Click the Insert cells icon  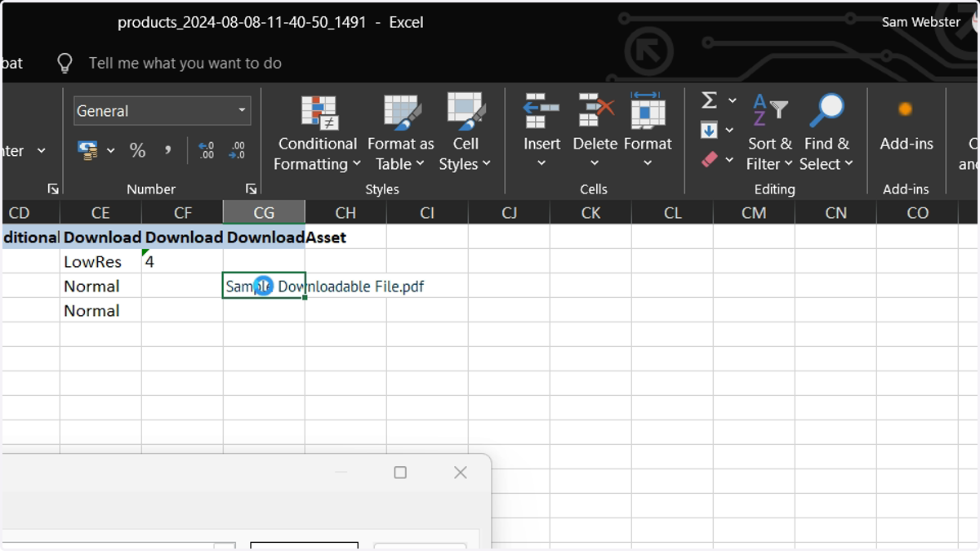(x=541, y=112)
